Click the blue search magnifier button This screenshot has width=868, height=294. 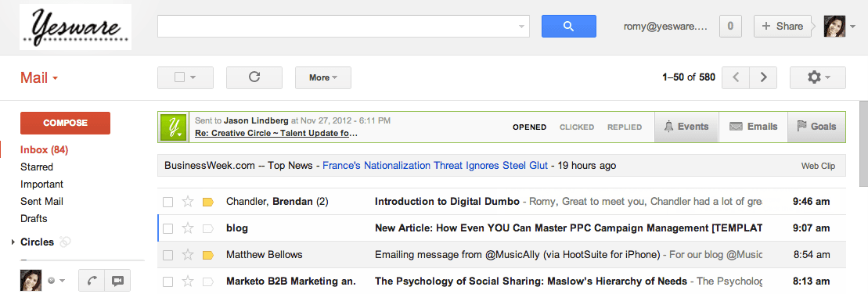[x=568, y=26]
